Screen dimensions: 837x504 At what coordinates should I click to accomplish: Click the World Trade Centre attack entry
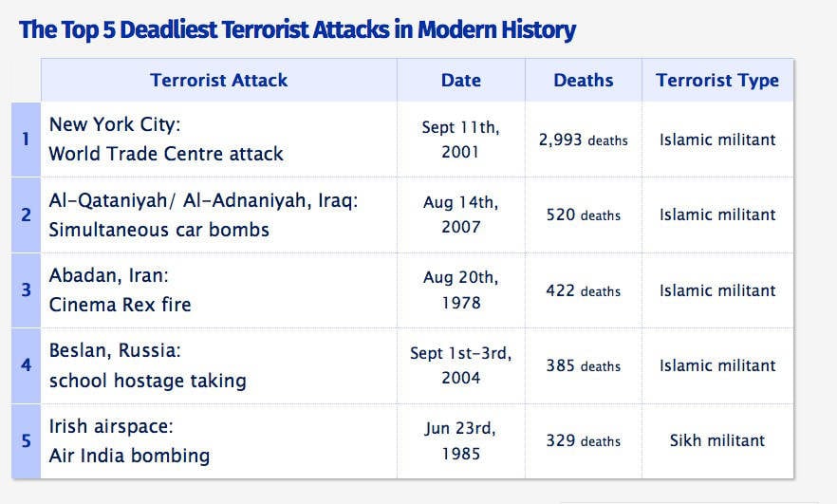[166, 140]
